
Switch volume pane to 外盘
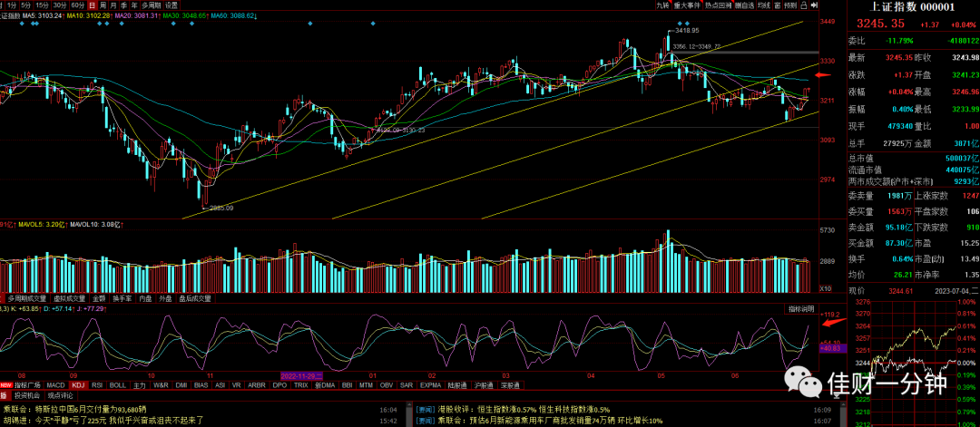[166, 298]
